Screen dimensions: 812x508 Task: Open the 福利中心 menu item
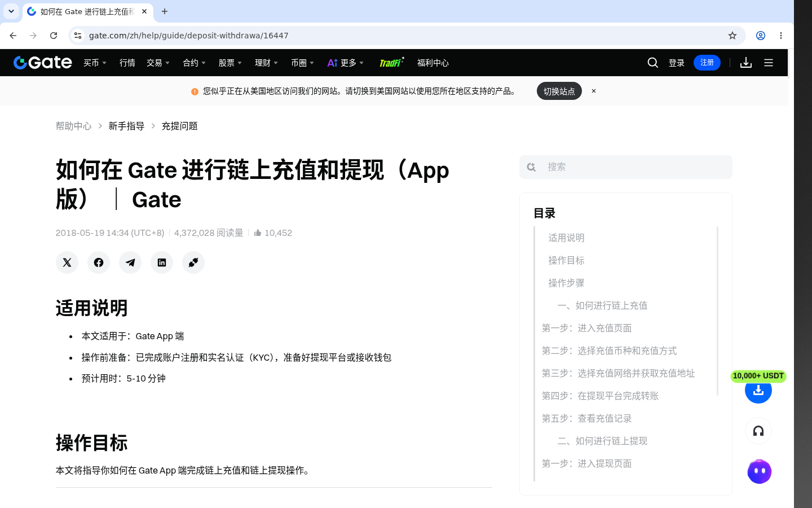pos(433,63)
